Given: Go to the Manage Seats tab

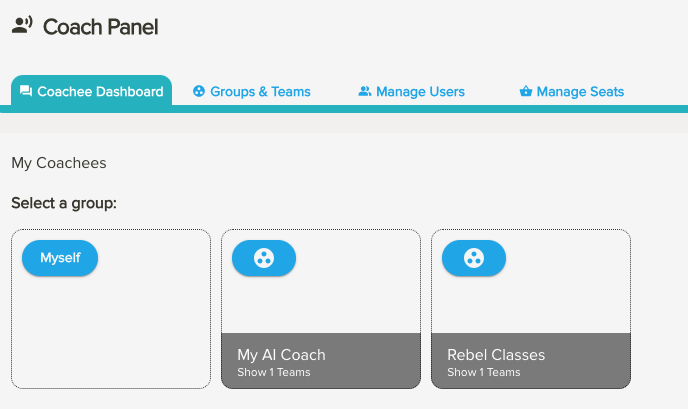Looking at the screenshot, I should 580,91.
